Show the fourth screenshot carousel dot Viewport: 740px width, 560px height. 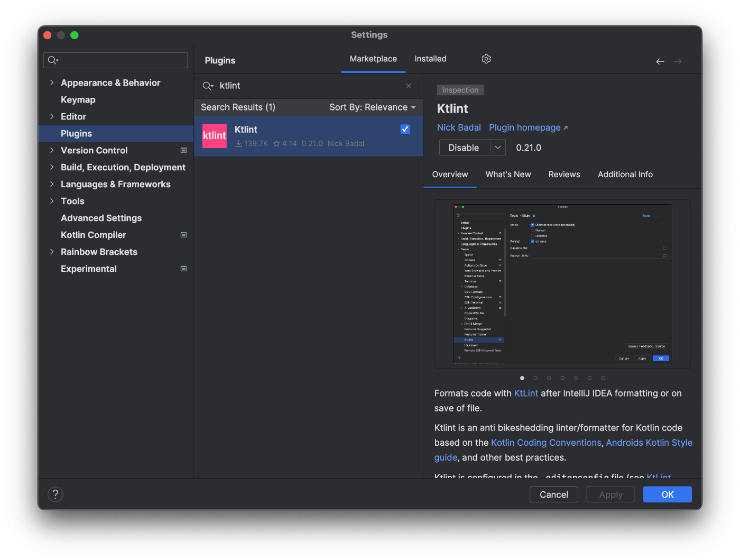(562, 378)
